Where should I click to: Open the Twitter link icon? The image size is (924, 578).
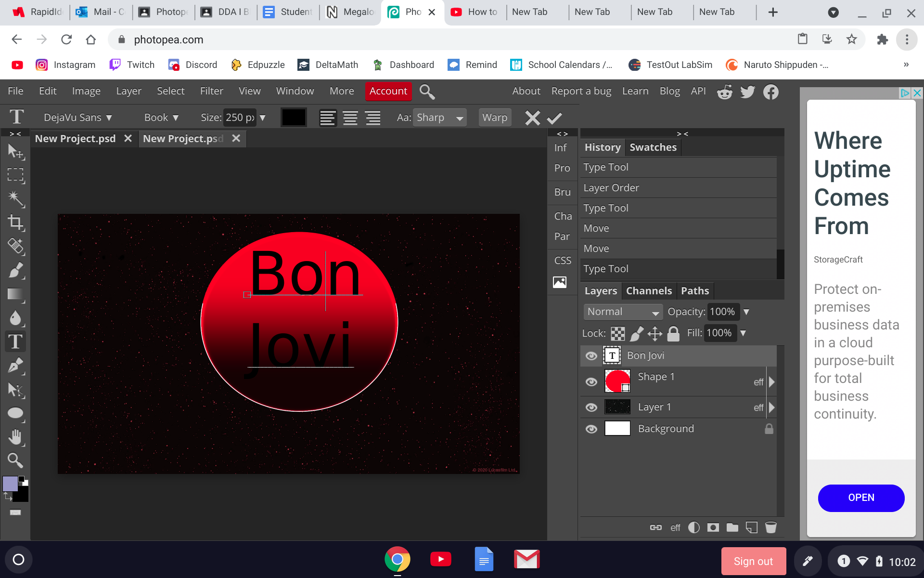click(x=747, y=92)
